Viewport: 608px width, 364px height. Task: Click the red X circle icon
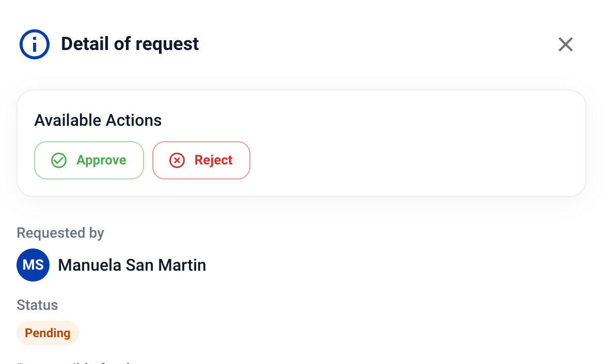[x=177, y=160]
